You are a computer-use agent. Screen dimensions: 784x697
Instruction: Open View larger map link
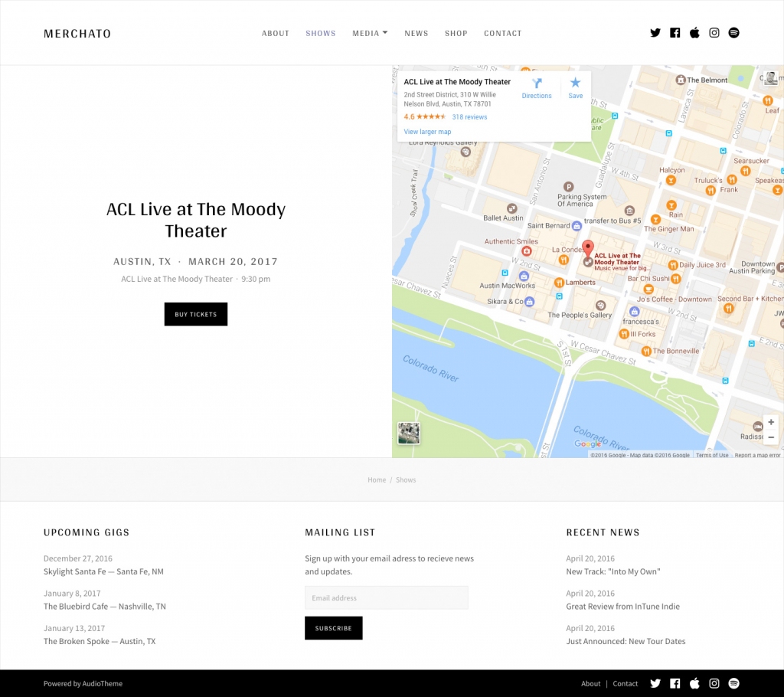[427, 132]
